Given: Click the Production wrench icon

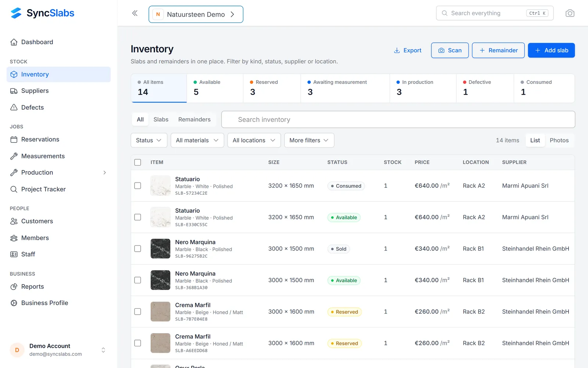Looking at the screenshot, I should click(x=14, y=173).
